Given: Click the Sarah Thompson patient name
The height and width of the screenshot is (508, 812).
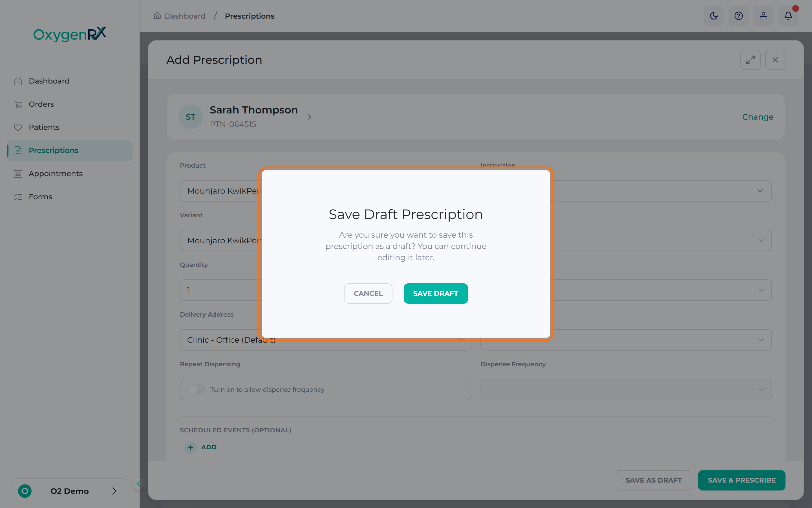Looking at the screenshot, I should 254,110.
